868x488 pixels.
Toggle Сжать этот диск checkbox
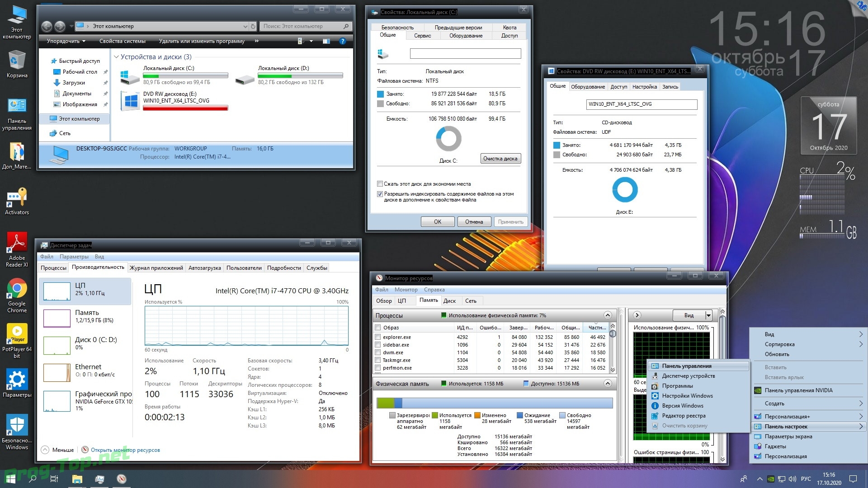tap(379, 183)
